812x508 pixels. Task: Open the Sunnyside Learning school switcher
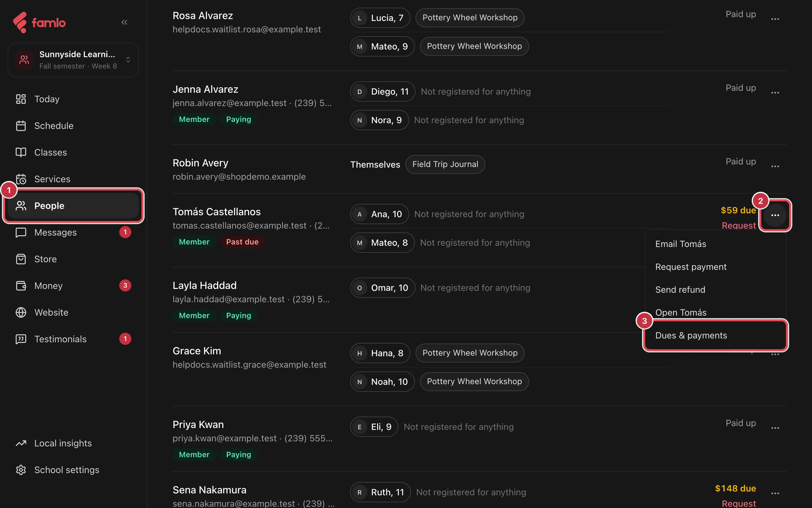click(x=73, y=60)
